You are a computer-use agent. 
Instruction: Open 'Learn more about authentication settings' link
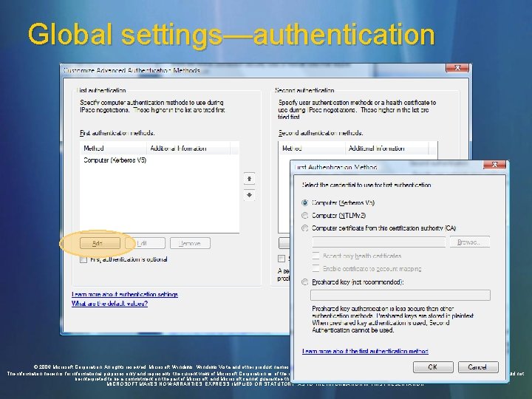click(x=125, y=294)
